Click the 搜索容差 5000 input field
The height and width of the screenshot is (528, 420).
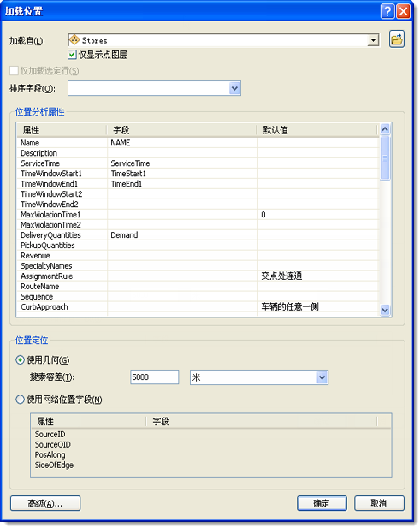click(x=155, y=377)
